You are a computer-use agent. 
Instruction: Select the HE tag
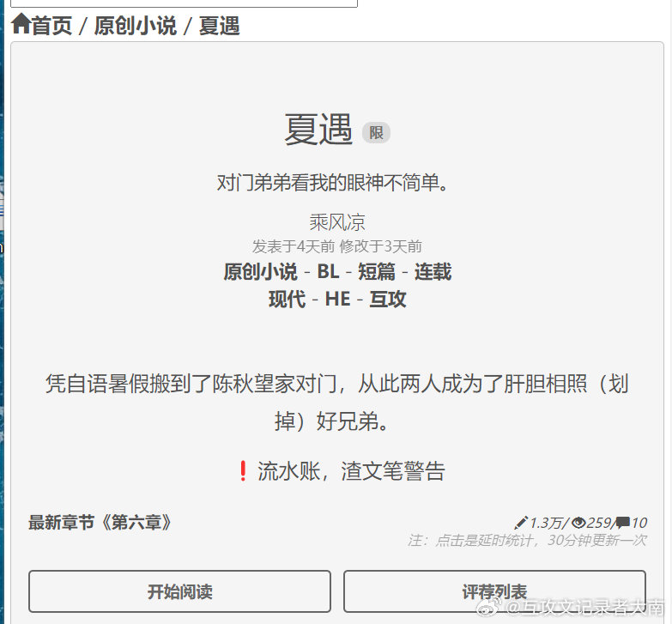pos(337,300)
